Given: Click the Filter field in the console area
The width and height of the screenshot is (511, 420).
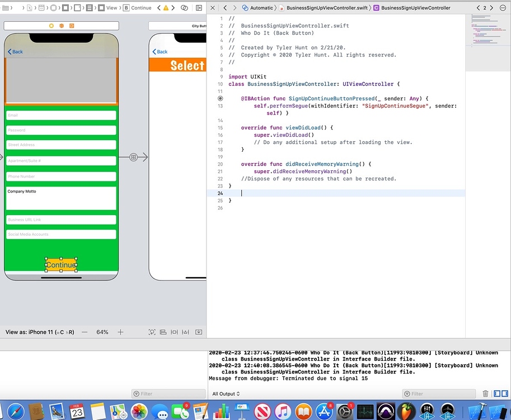Looking at the screenshot, I should coord(439,394).
